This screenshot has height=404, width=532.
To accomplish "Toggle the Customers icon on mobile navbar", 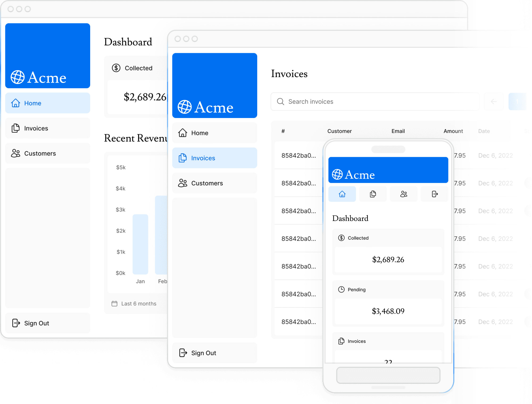I will pyautogui.click(x=403, y=194).
